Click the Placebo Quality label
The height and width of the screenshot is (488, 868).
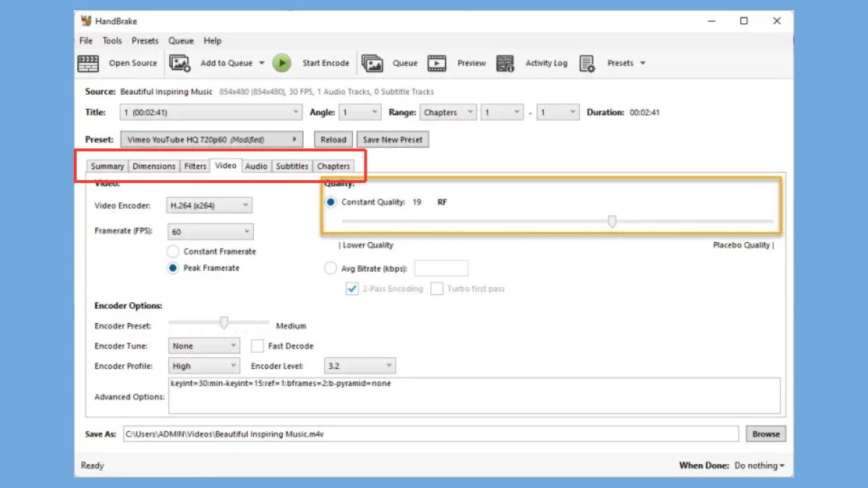(744, 245)
